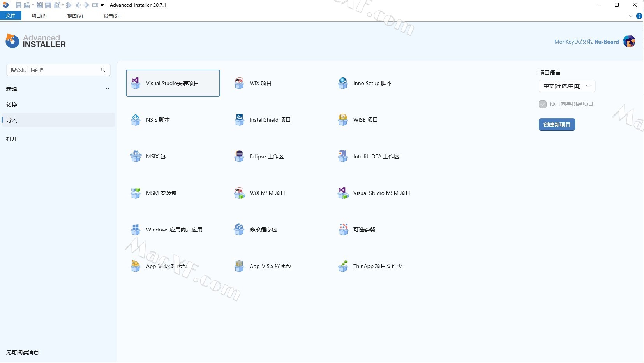Click the app icon in the title bar
Image resolution: width=644 pixels, height=363 pixels.
click(x=5, y=5)
